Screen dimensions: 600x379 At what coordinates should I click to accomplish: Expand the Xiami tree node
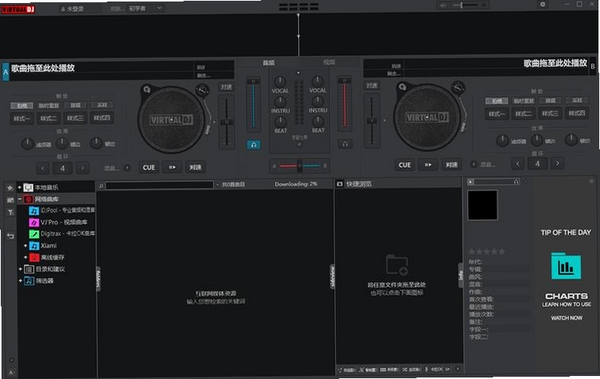point(25,246)
